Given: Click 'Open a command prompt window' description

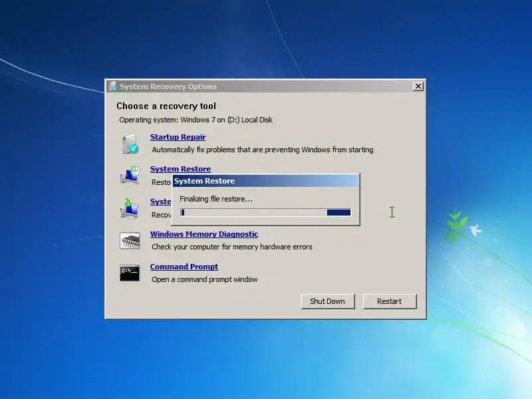Looking at the screenshot, I should click(205, 279).
